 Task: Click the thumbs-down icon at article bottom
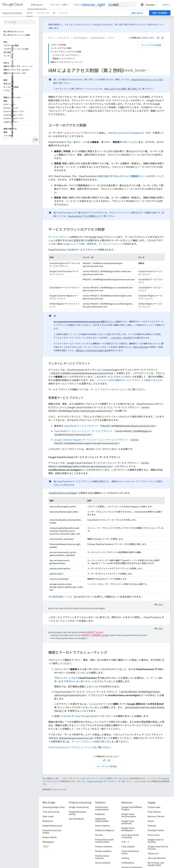[109, 760]
